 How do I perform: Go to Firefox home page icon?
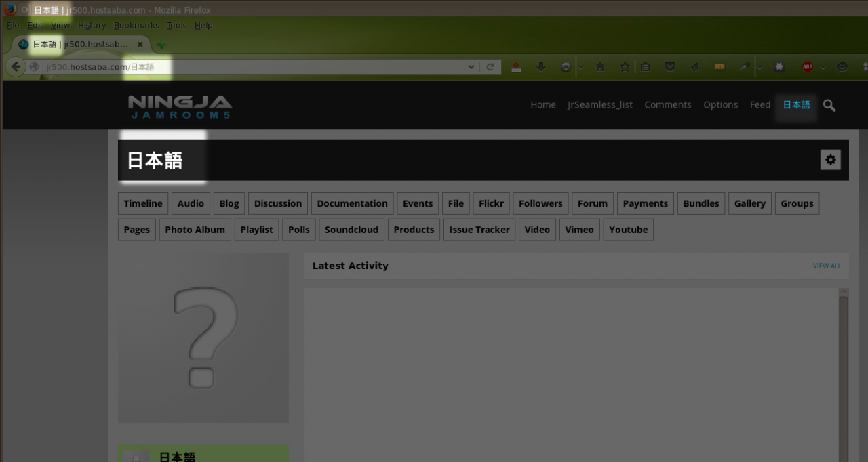tap(599, 67)
